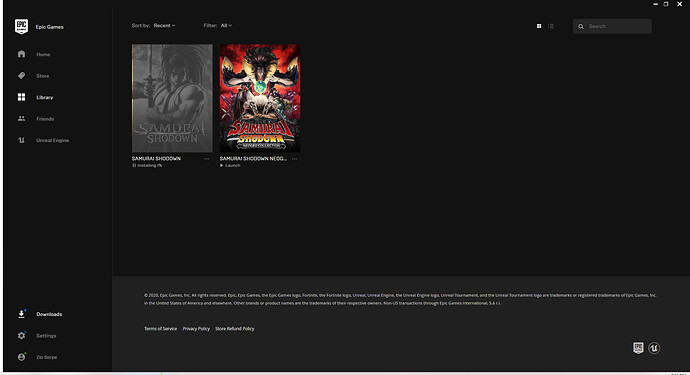Open the Downloads arrow icon

point(21,314)
